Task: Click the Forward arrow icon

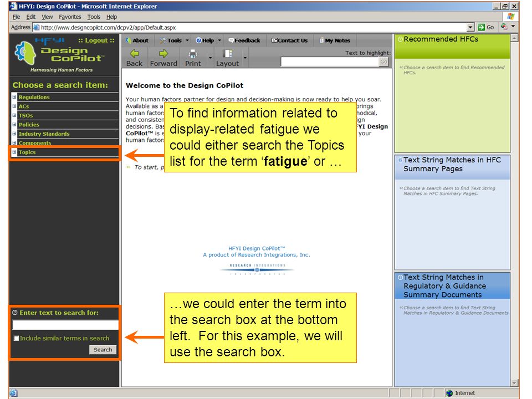Action: 163,53
